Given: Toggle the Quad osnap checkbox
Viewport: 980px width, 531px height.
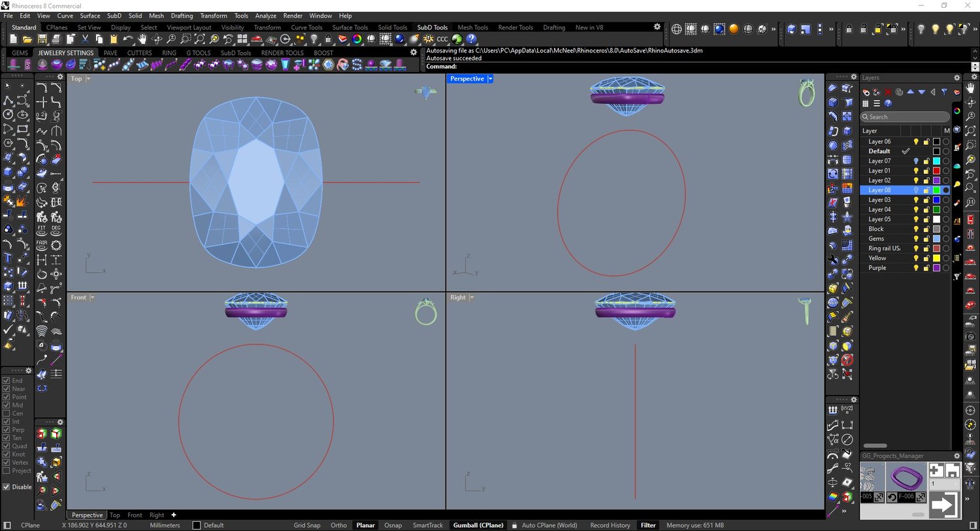Looking at the screenshot, I should pos(7,446).
